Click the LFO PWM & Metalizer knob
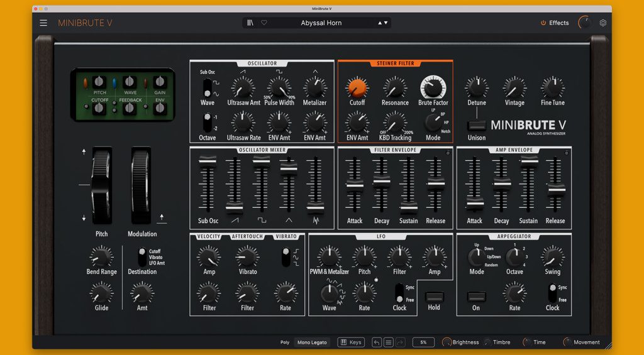 pos(329,257)
